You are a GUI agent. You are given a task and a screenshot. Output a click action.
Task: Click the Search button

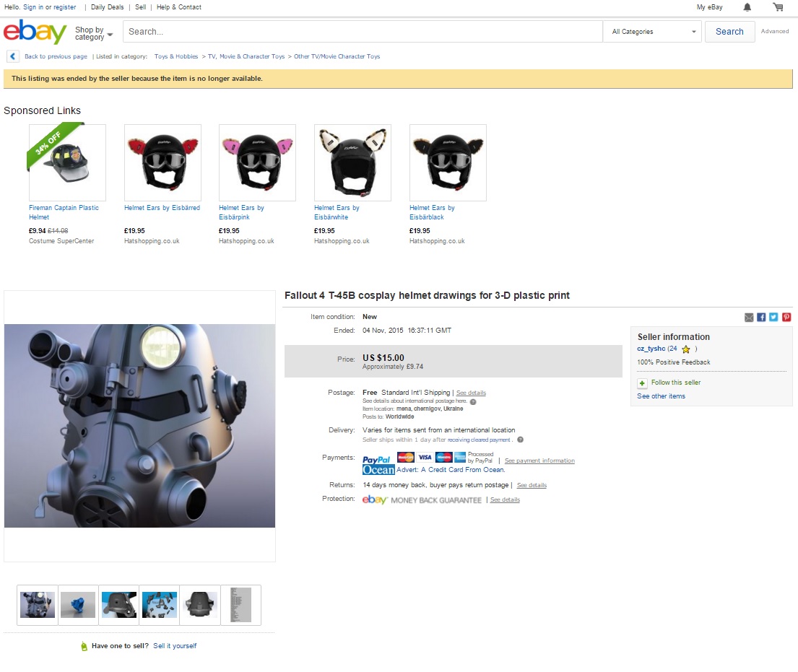729,32
